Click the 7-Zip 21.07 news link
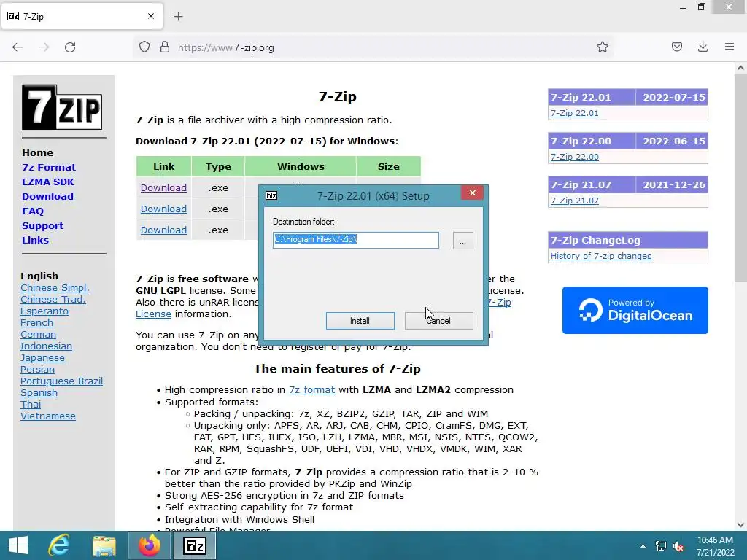Screen dimensions: 747x560 click(575, 201)
